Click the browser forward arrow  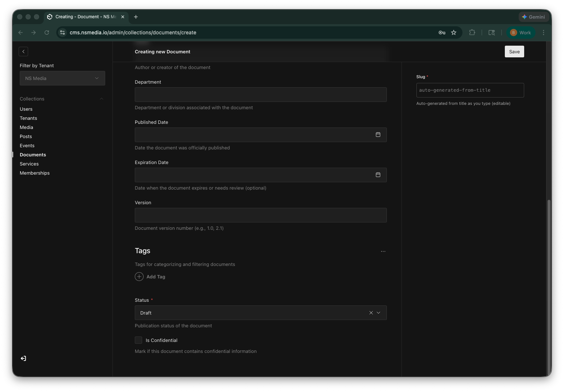point(34,33)
